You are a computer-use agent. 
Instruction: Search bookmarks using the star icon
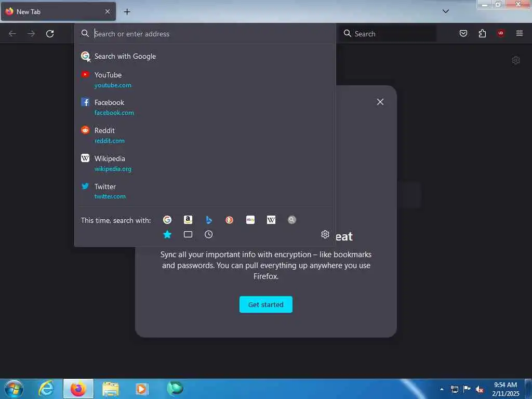(167, 234)
